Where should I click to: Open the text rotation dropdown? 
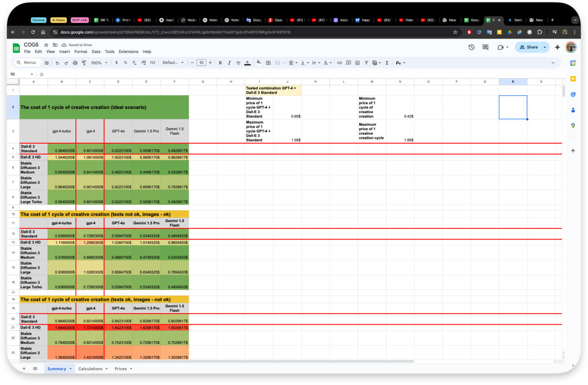tap(327, 63)
